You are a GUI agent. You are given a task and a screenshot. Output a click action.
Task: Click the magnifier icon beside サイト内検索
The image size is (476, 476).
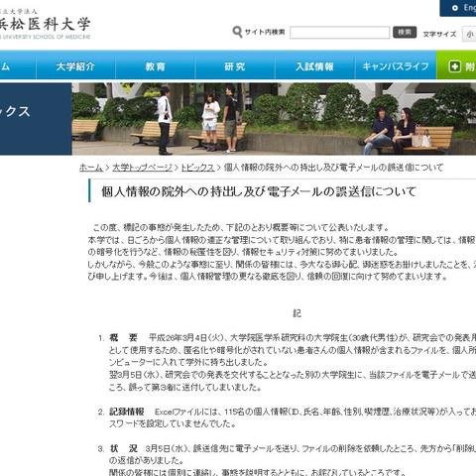(x=237, y=32)
